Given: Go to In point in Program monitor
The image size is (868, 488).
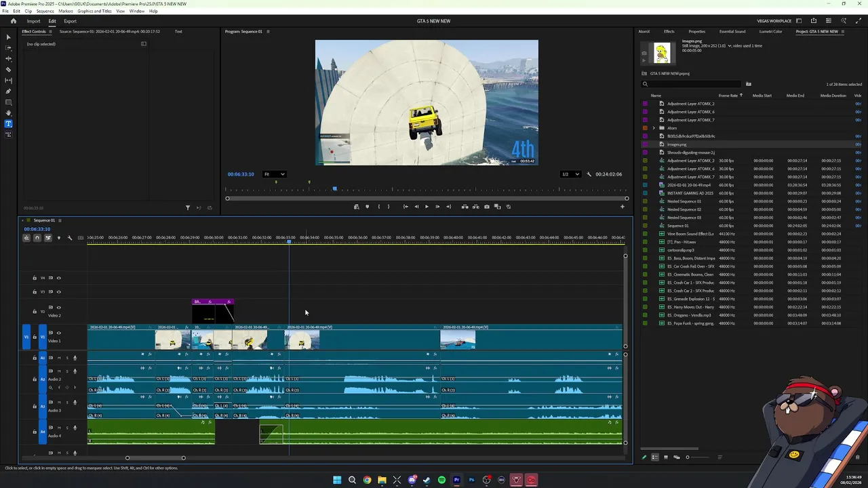Looking at the screenshot, I should [x=406, y=207].
